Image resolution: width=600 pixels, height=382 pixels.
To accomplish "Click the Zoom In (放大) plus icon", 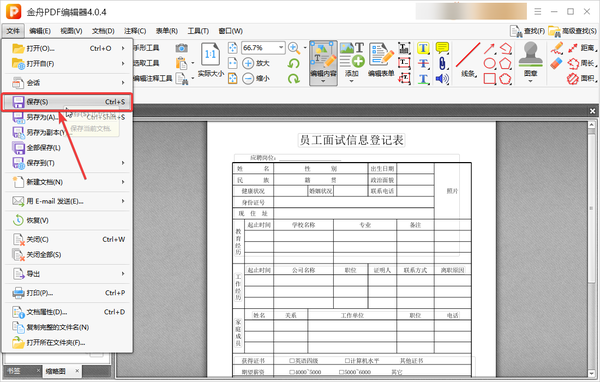I will [248, 63].
